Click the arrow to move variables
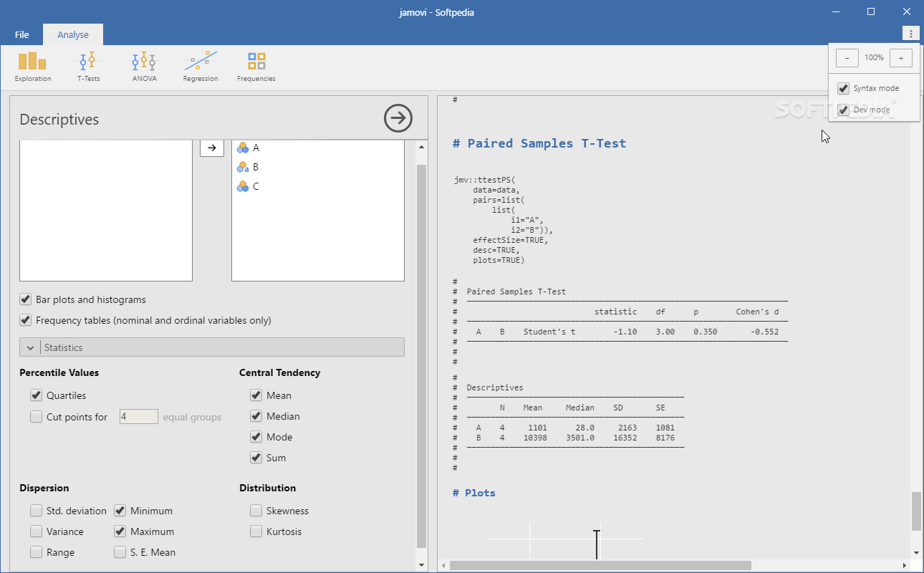This screenshot has width=924, height=573. click(211, 148)
